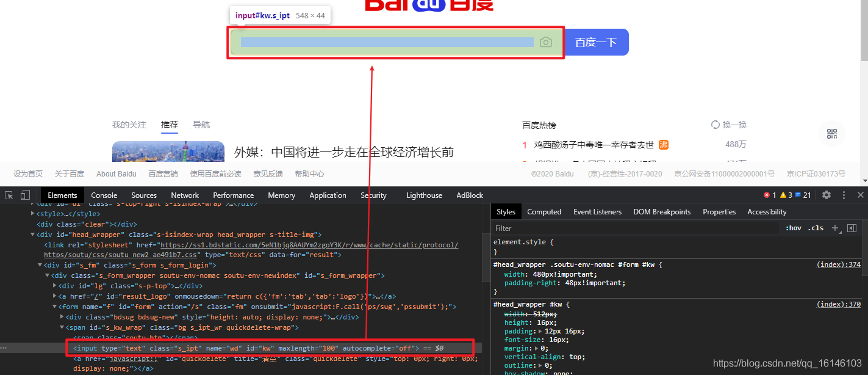Expand the a id result_logo node

tap(55, 296)
